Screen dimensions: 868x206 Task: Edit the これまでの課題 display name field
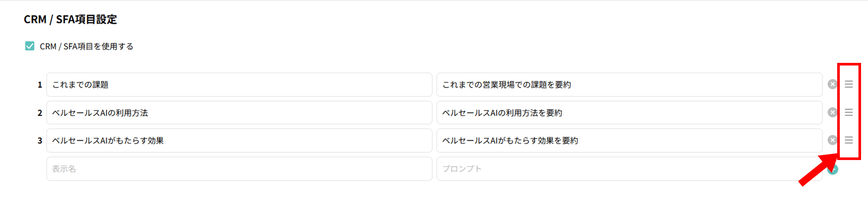tap(239, 85)
